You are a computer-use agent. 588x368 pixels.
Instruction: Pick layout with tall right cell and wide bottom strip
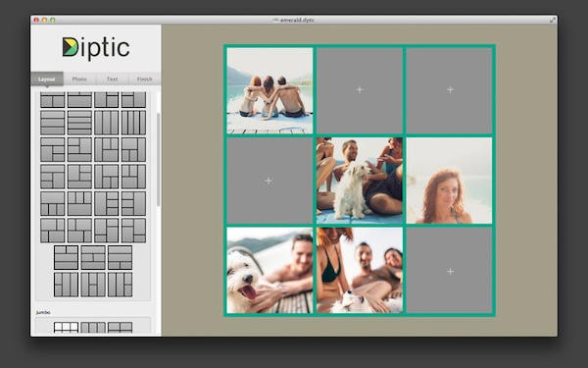79,149
